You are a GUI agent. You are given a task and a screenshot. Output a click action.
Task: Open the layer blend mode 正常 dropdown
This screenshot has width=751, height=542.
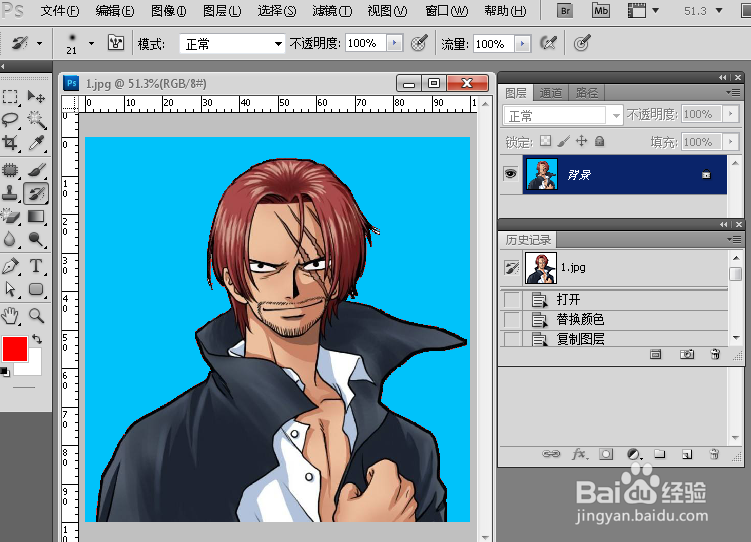point(562,115)
